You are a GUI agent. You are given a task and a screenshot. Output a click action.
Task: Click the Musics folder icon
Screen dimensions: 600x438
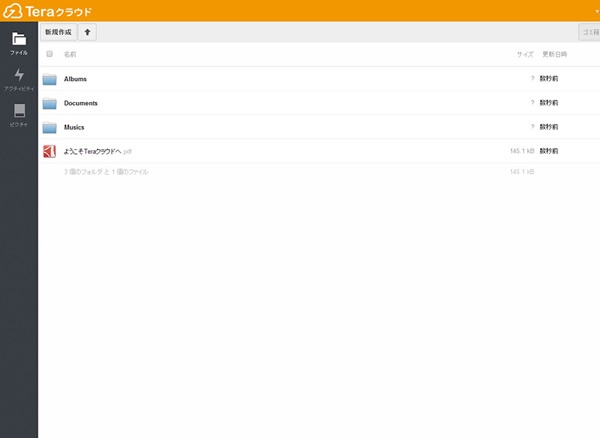click(x=49, y=127)
